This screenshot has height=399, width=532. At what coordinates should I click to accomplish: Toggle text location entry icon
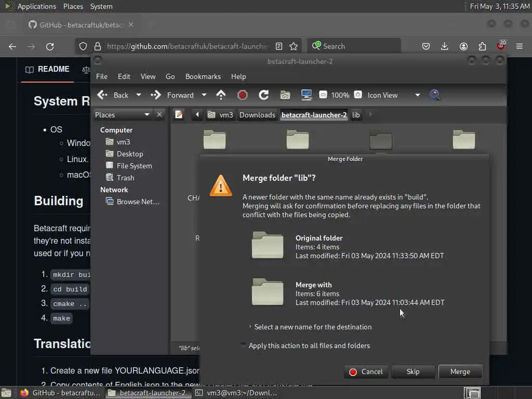[x=179, y=115]
